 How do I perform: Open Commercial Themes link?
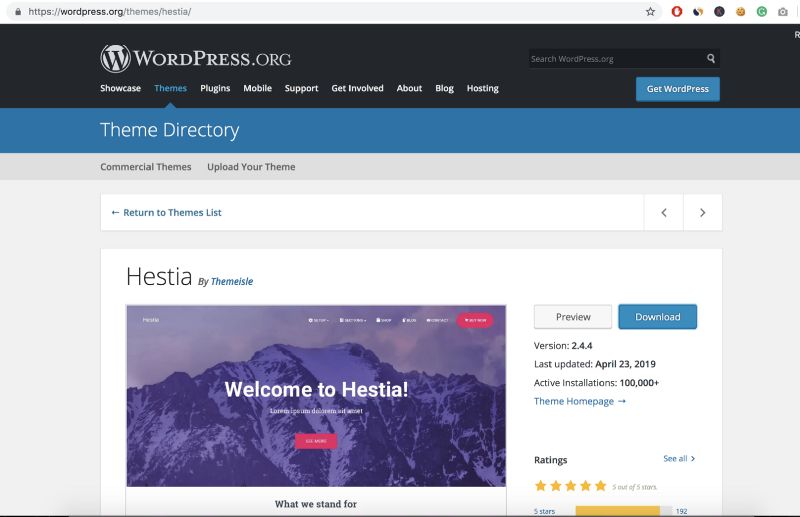(x=145, y=167)
